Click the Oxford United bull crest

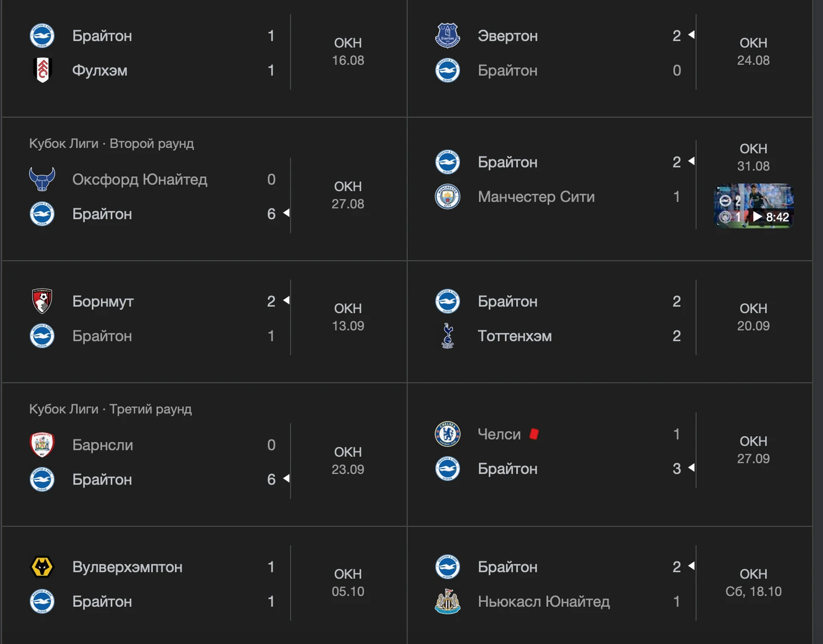coord(42,179)
